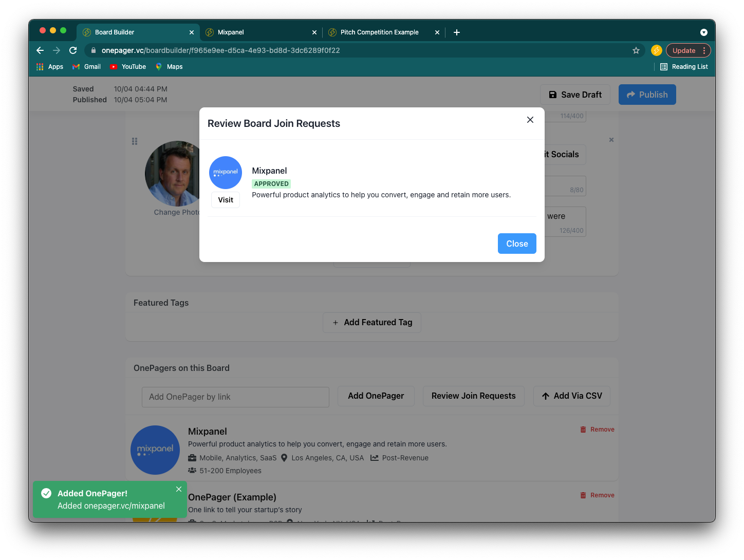Click the Mixpanel logo in the dialog
The image size is (744, 560).
tap(226, 173)
